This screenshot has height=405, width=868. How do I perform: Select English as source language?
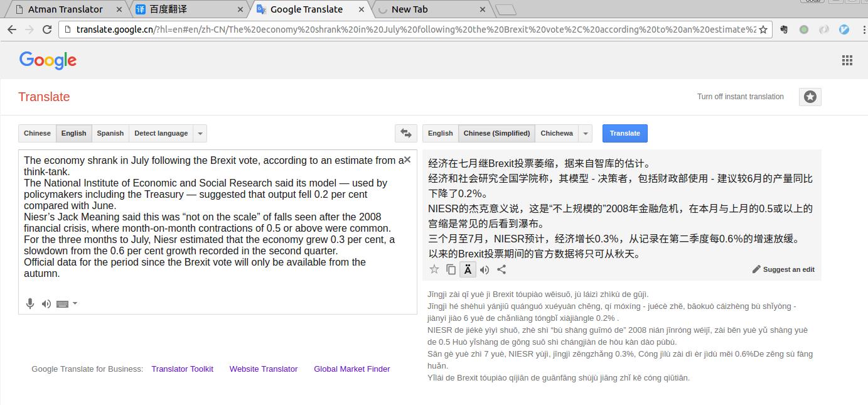[74, 133]
